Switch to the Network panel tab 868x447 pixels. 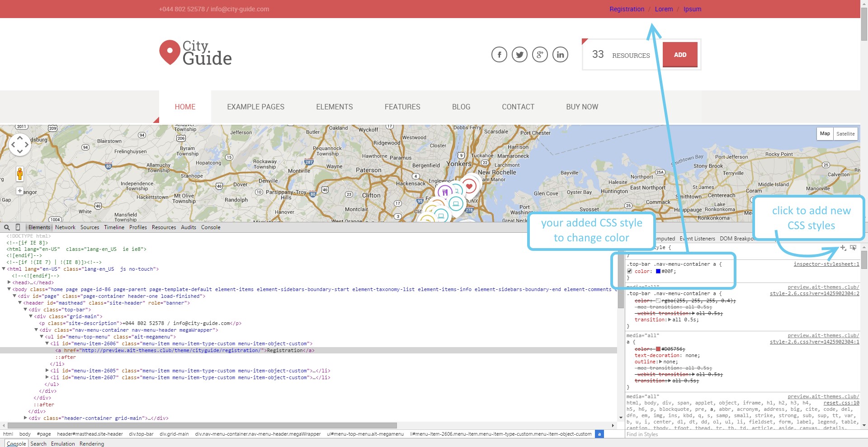[x=65, y=227]
